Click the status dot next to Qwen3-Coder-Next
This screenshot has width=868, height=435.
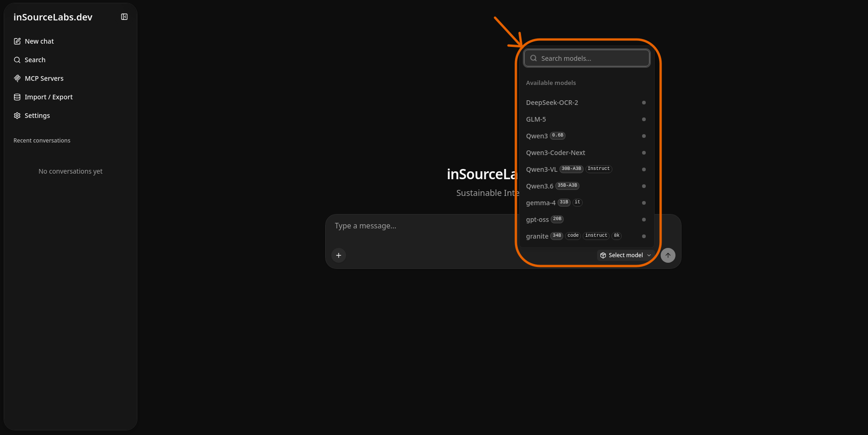644,153
